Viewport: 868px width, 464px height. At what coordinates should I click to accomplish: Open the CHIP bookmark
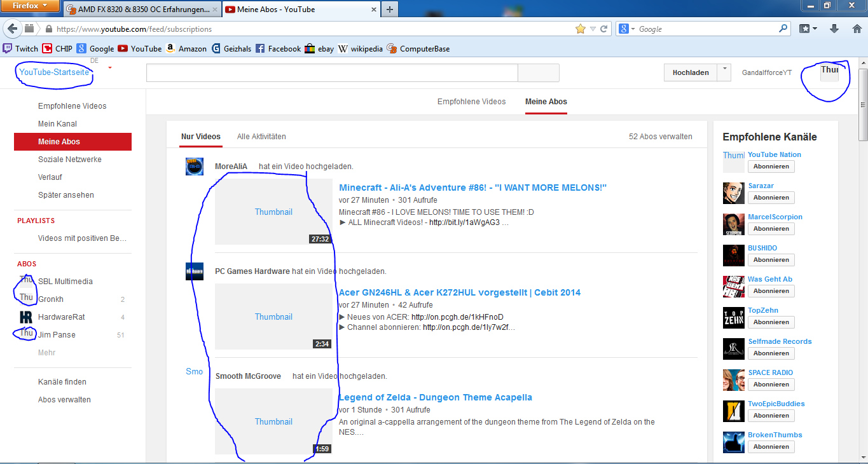tap(57, 48)
